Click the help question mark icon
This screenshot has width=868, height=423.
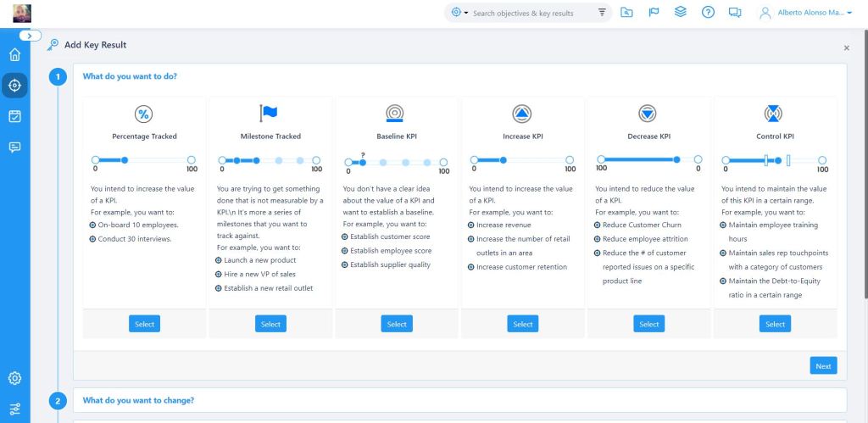click(708, 13)
